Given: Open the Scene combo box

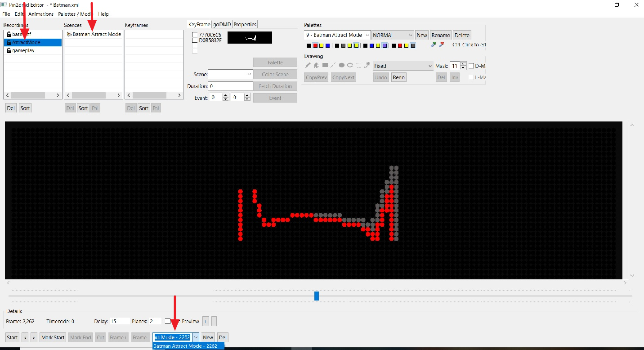Looking at the screenshot, I should (230, 74).
